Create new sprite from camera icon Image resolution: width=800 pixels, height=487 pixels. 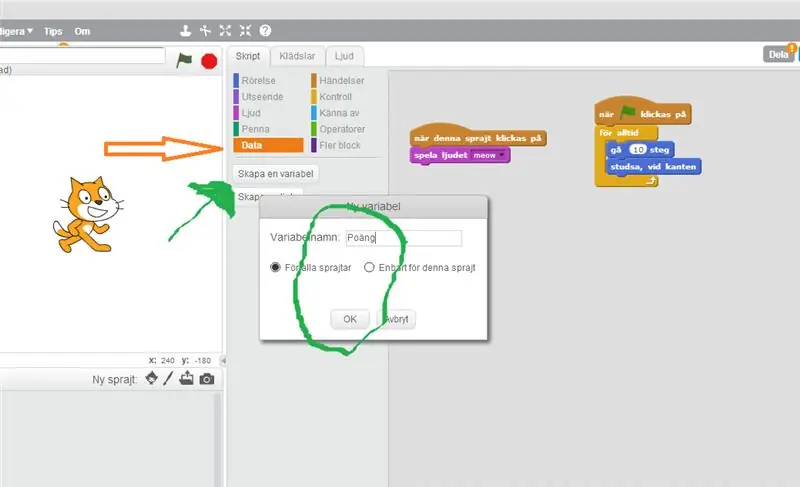coord(207,379)
